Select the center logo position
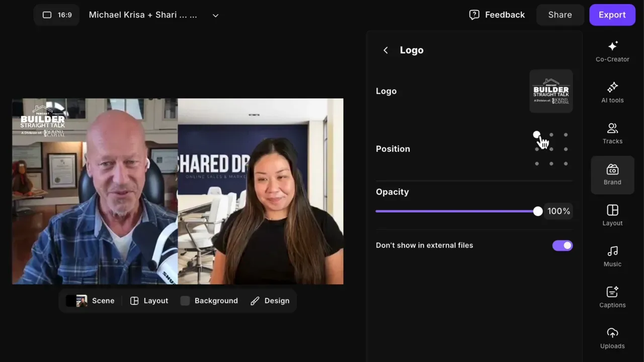The width and height of the screenshot is (644, 362). (x=551, y=149)
